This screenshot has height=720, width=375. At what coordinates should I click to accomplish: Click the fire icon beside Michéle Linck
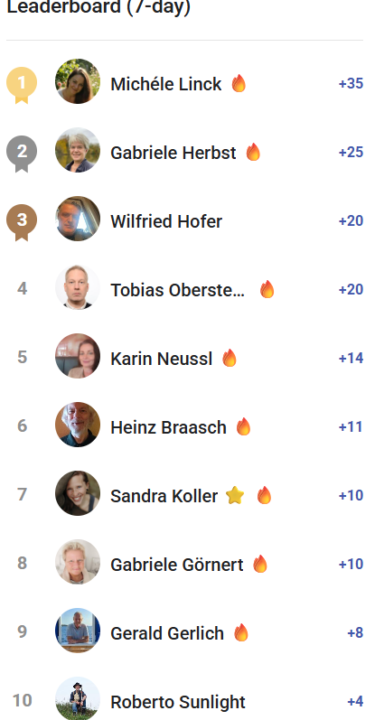coord(239,84)
